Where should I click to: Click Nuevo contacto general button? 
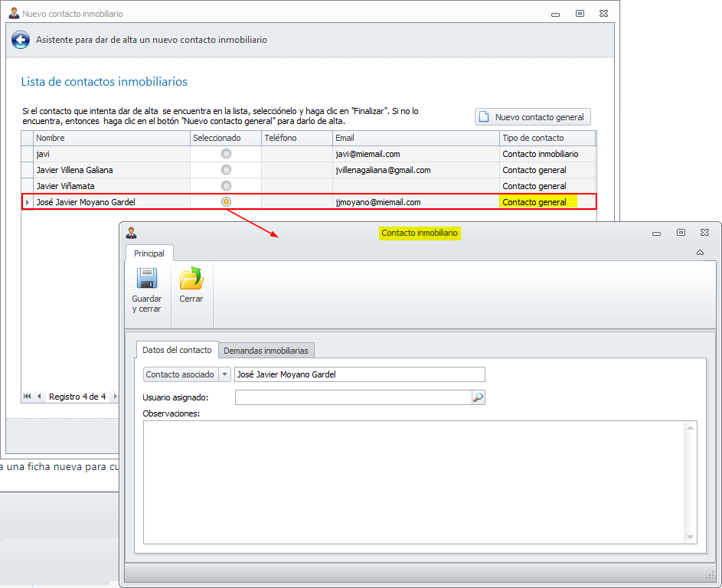pos(532,117)
